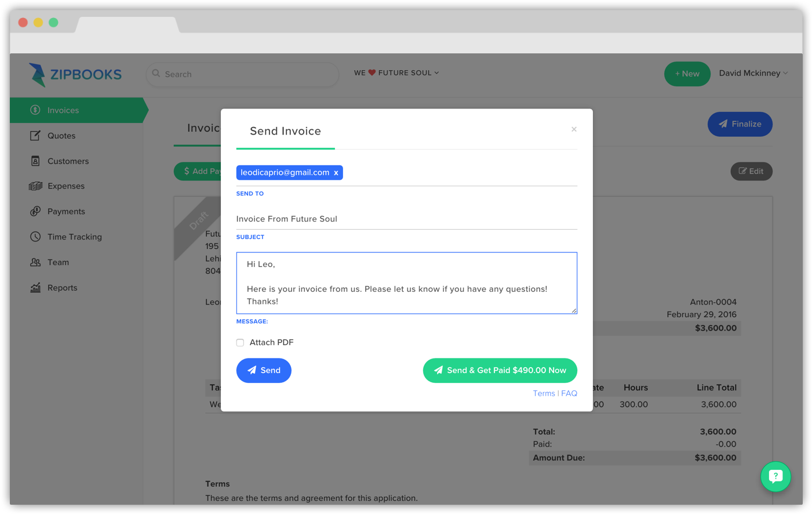
Task: Open Quotes using its sidebar icon
Action: 35,135
